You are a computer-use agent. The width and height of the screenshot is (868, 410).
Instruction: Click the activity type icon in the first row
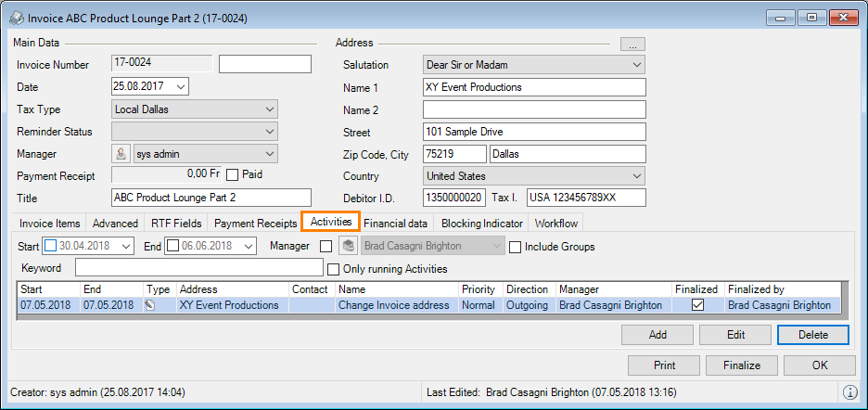click(x=149, y=305)
